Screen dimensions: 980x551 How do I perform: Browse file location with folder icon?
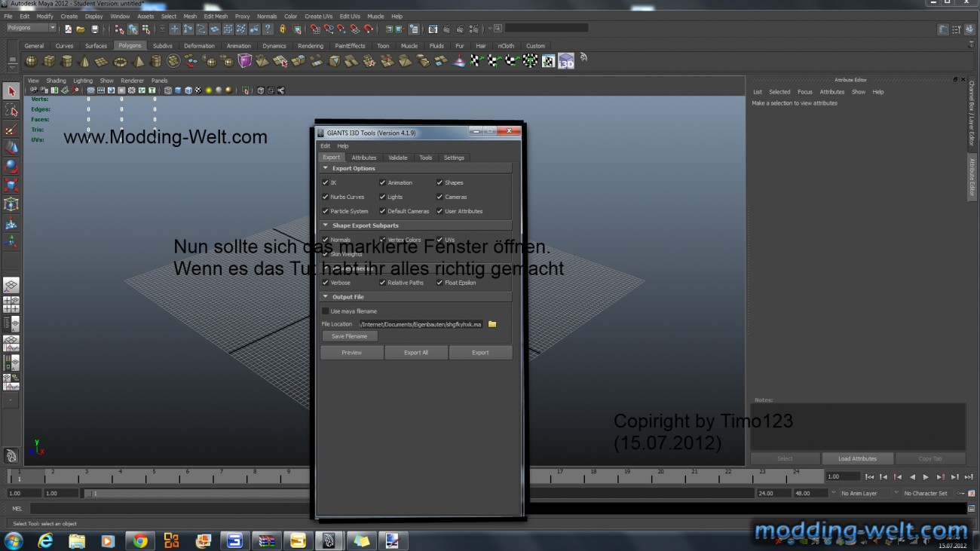492,324
